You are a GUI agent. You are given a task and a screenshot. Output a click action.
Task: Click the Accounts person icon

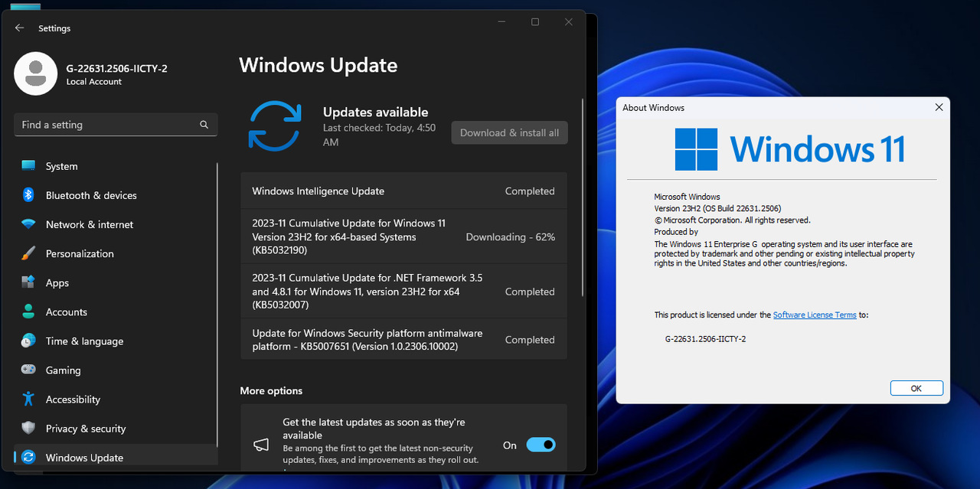tap(28, 311)
